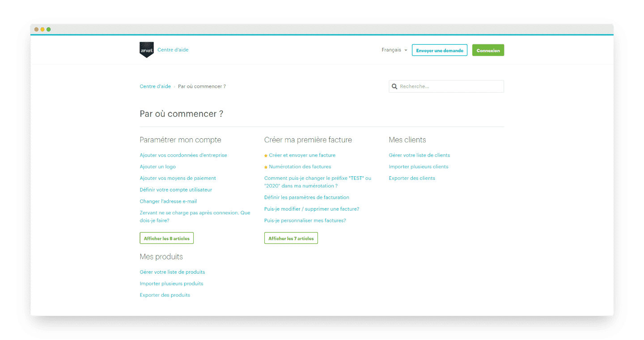Open Ajouter vos moyens de paiement article
This screenshot has width=644, height=340.
178,178
